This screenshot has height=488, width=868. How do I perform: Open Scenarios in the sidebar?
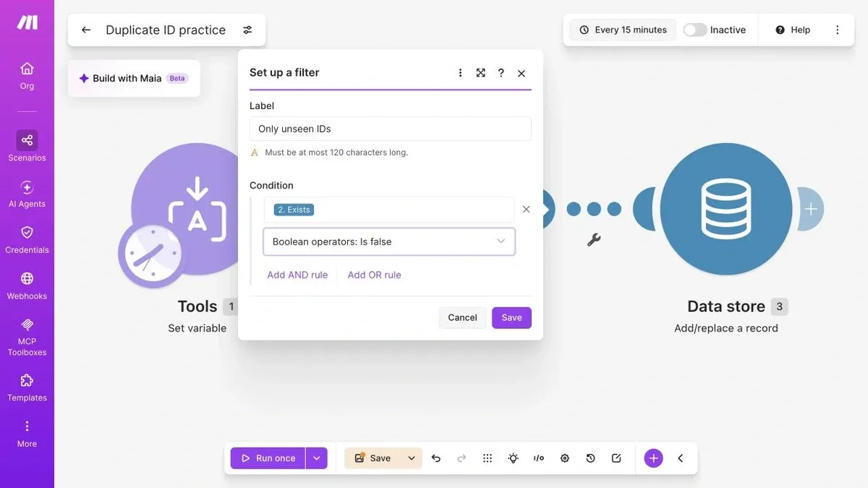(27, 146)
